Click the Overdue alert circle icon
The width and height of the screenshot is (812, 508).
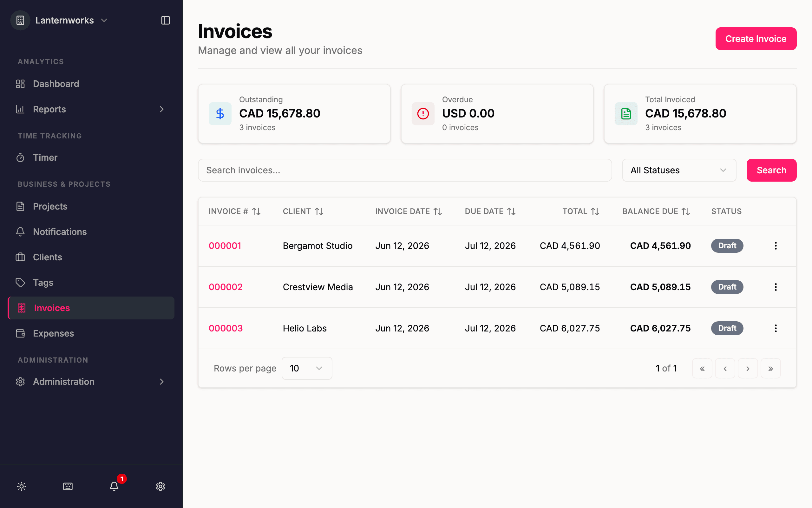tap(423, 114)
